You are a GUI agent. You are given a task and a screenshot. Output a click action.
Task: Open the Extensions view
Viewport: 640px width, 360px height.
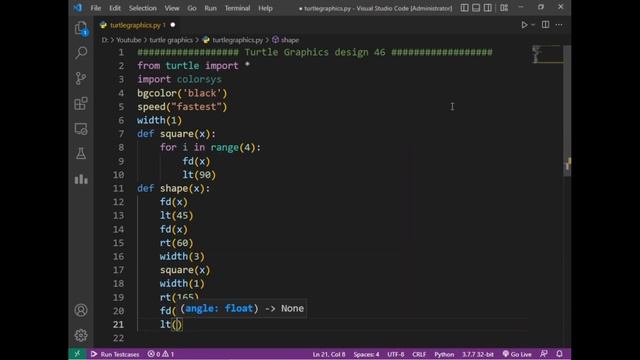coord(81,103)
